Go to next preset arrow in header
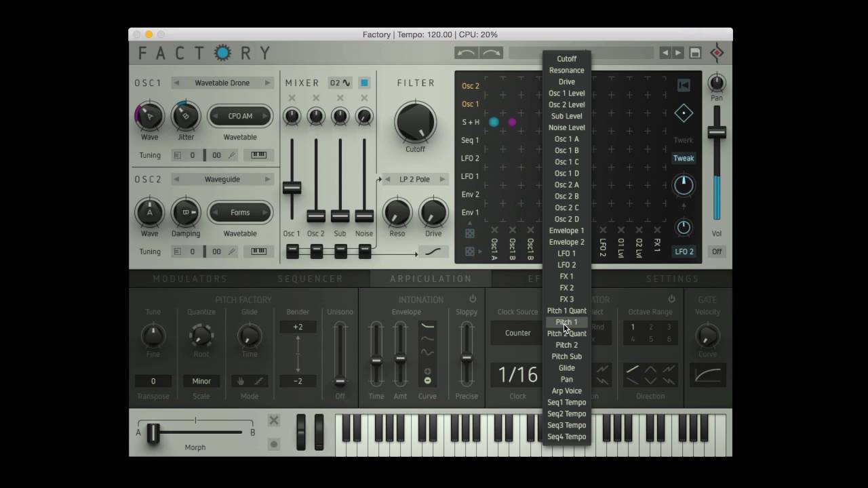The image size is (868, 488). tap(677, 53)
